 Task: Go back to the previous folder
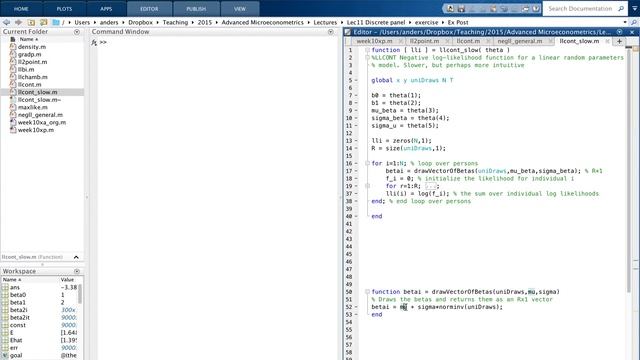[7, 22]
